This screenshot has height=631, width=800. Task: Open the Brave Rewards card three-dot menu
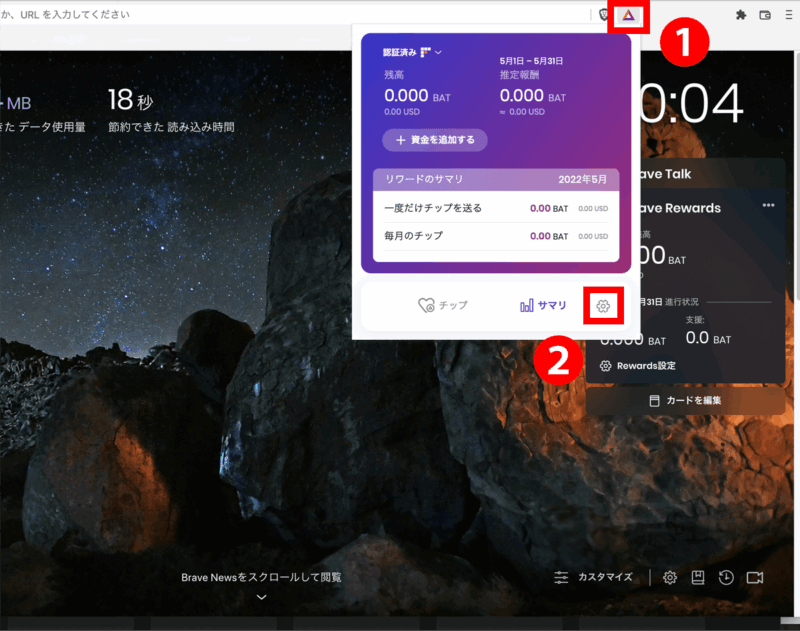(768, 205)
